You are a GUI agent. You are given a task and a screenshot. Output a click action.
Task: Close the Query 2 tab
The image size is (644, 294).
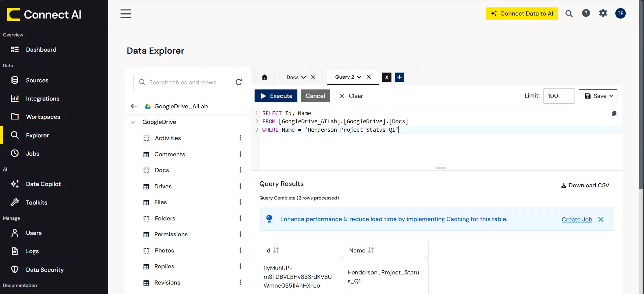(369, 77)
